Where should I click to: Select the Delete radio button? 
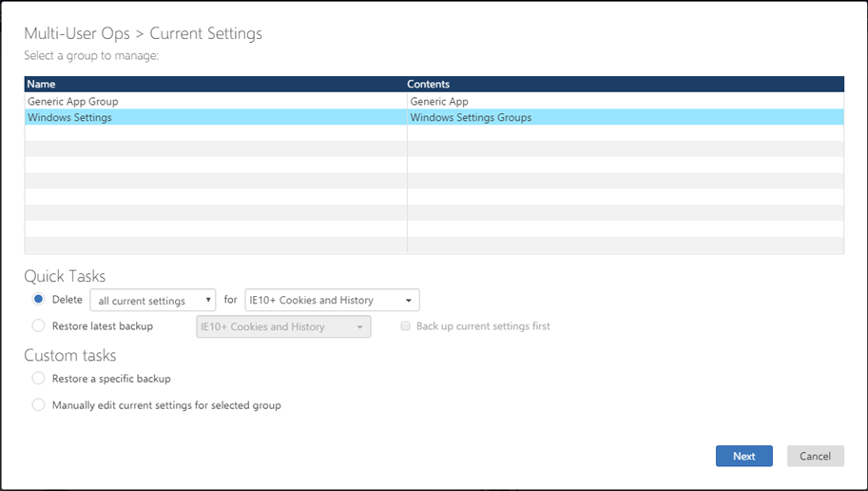(39, 300)
